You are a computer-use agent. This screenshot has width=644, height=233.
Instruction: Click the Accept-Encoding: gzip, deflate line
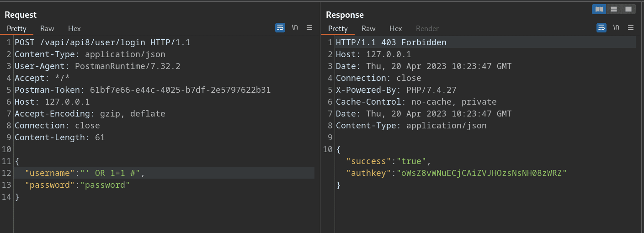click(x=90, y=114)
